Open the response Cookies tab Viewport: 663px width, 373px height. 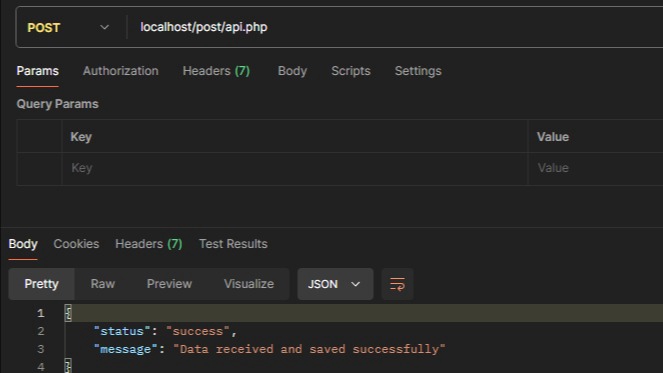76,244
